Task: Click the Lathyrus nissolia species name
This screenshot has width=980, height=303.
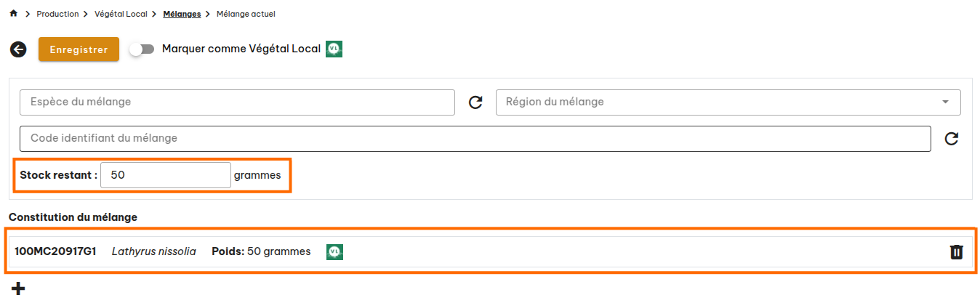Action: 153,251
